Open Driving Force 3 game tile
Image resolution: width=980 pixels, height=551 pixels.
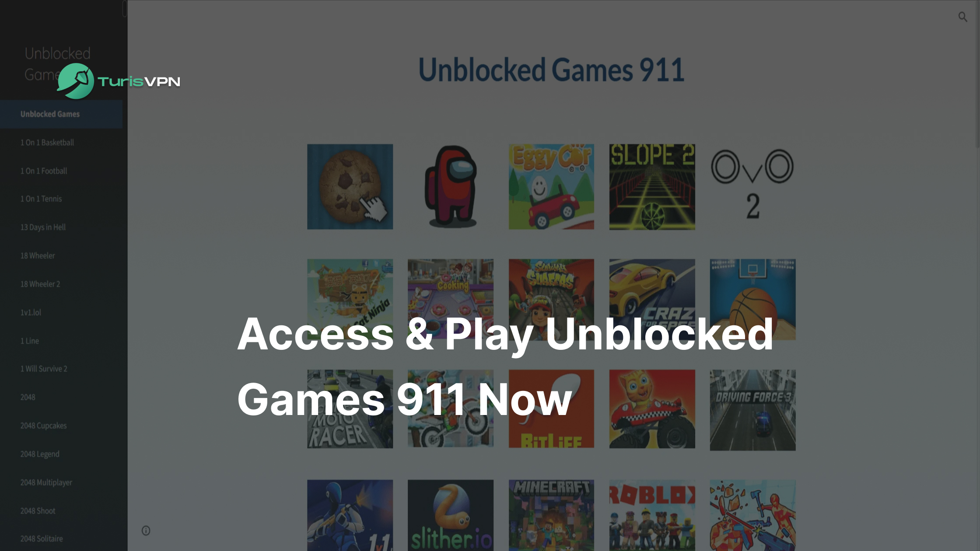[x=752, y=410]
